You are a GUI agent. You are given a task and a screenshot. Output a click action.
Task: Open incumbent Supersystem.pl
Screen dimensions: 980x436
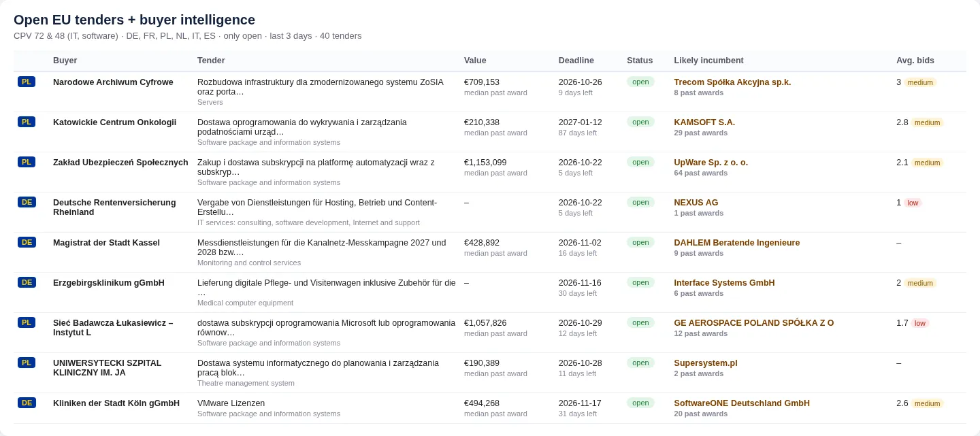705,363
